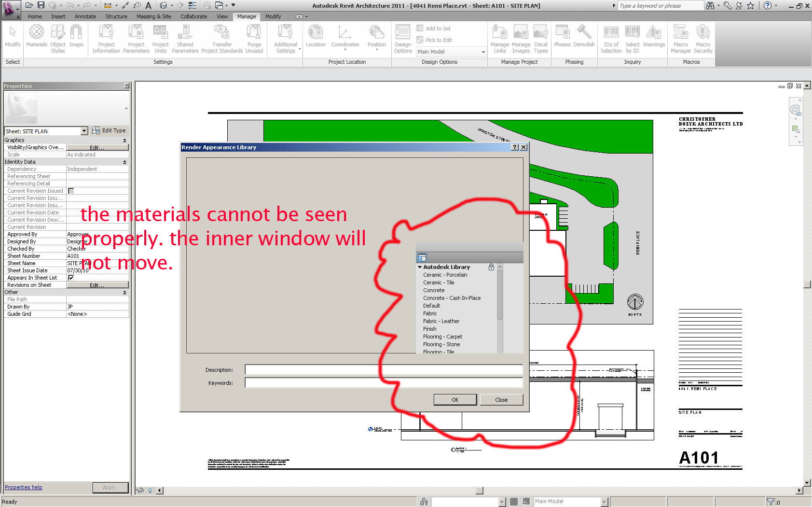Open Decal Types

pyautogui.click(x=541, y=39)
